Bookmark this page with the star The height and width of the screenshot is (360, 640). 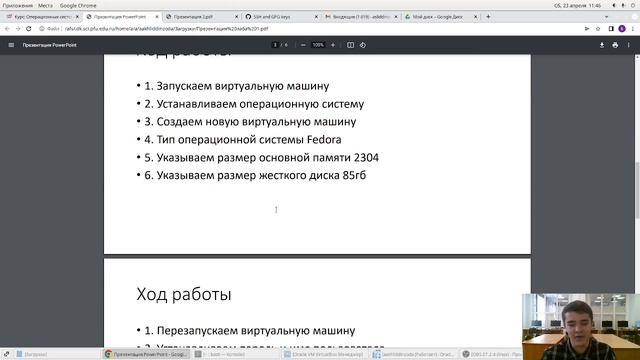coord(598,29)
